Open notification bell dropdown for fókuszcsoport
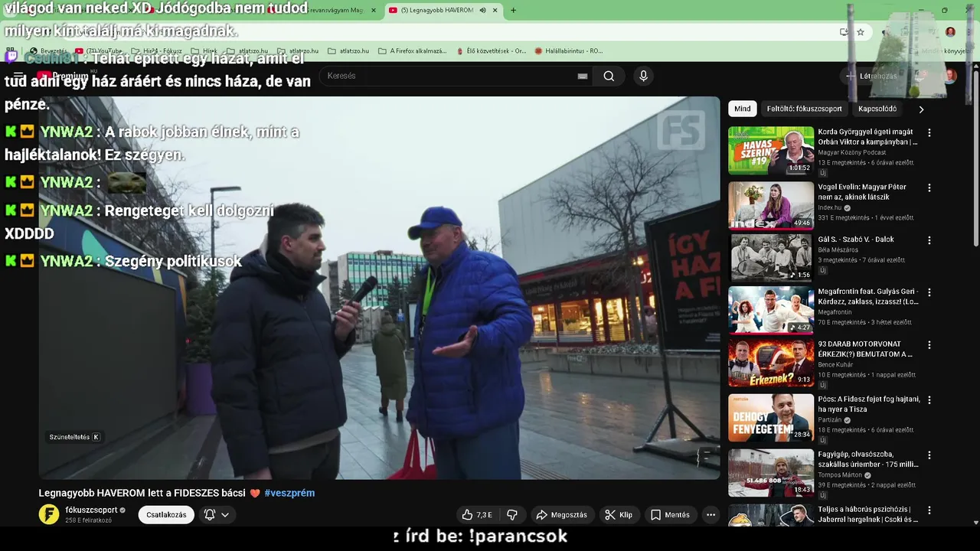 (x=217, y=515)
